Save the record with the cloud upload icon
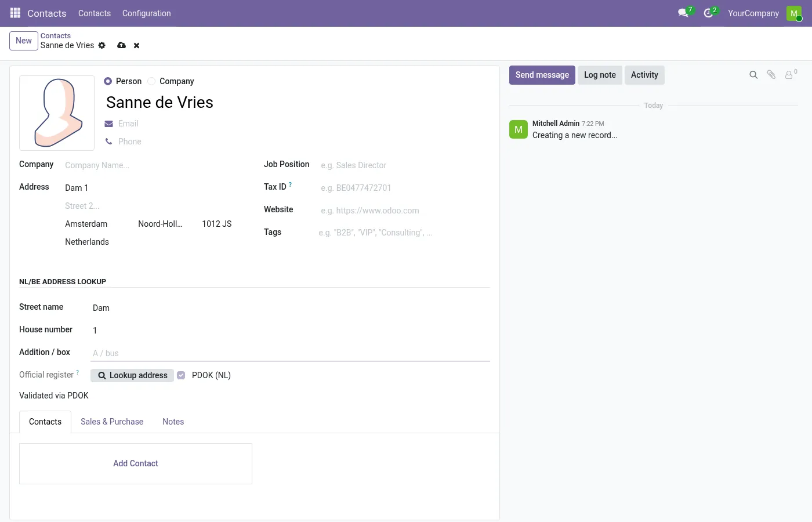The width and height of the screenshot is (812, 522). tap(121, 45)
